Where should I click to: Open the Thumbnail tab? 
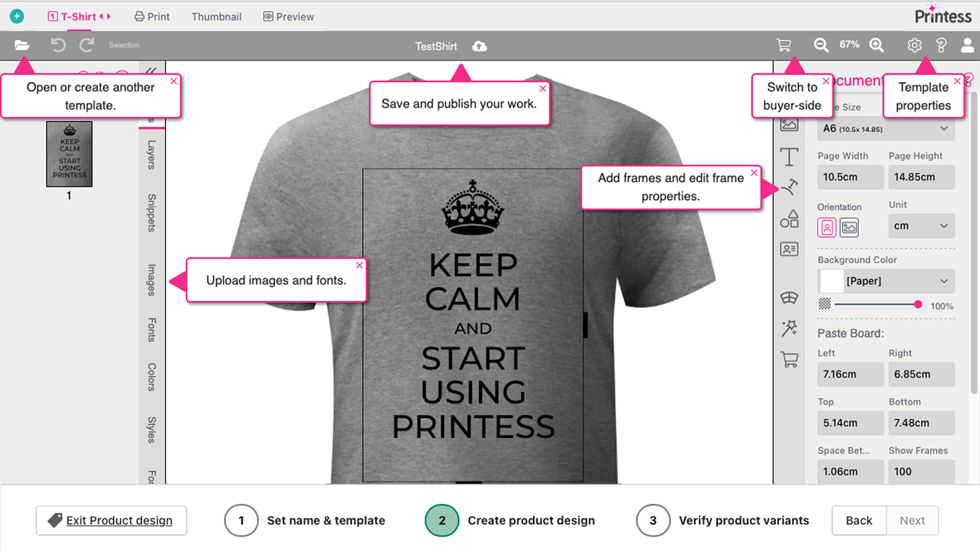(x=216, y=17)
